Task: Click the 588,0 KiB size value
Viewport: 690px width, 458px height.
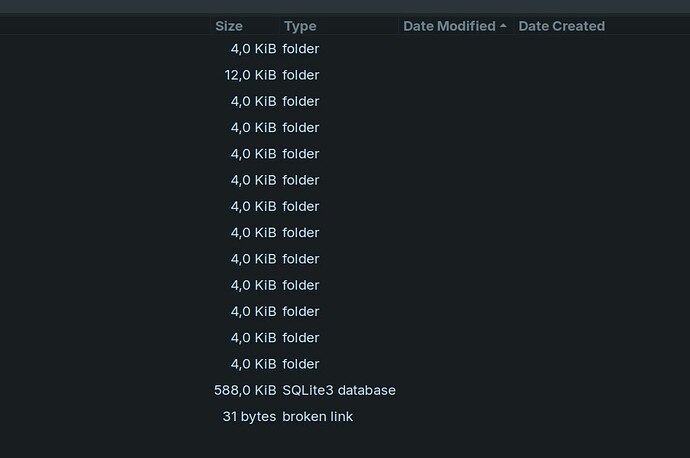Action: tap(245, 390)
